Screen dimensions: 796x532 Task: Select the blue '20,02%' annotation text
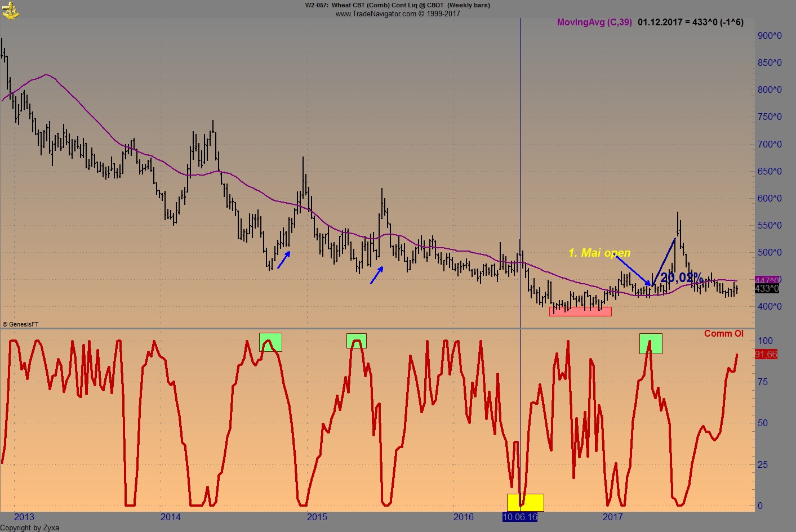pyautogui.click(x=682, y=278)
